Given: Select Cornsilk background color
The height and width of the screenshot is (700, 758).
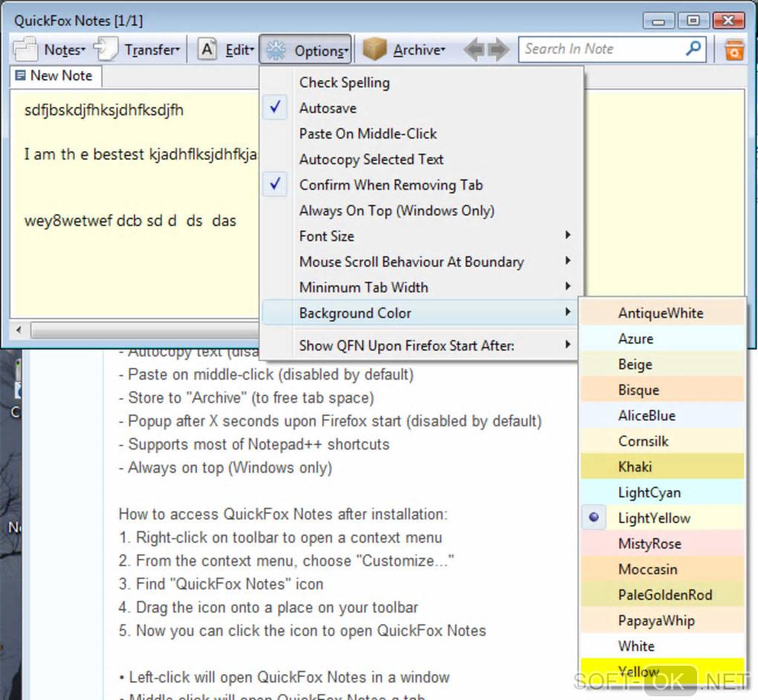Looking at the screenshot, I should click(662, 441).
